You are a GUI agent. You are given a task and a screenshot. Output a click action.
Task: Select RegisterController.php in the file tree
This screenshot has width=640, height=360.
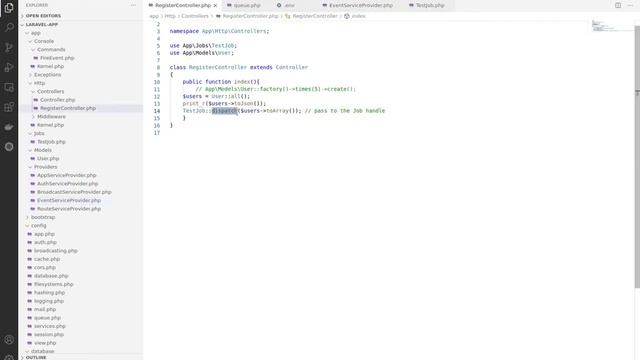point(68,108)
